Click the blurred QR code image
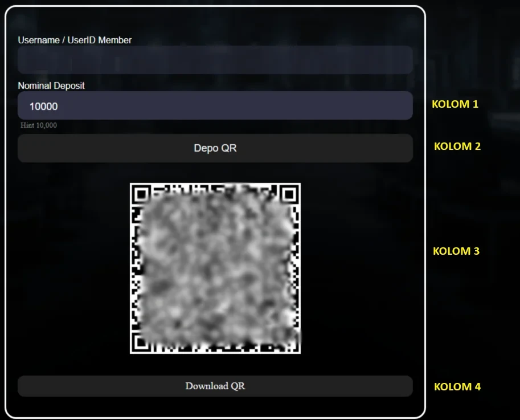 (x=215, y=268)
